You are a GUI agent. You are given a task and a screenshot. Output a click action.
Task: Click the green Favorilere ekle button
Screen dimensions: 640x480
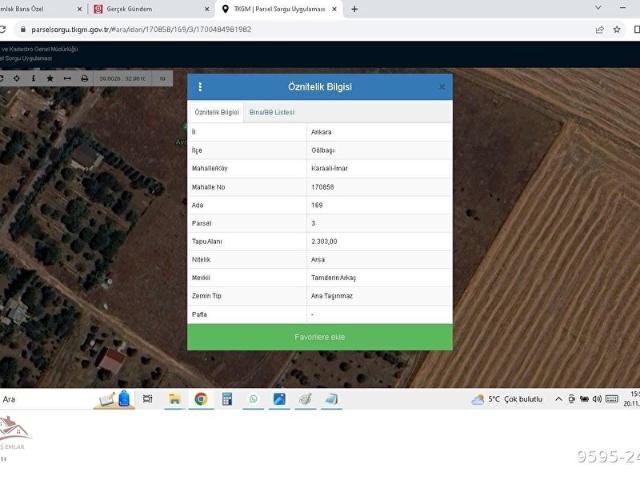coord(319,337)
